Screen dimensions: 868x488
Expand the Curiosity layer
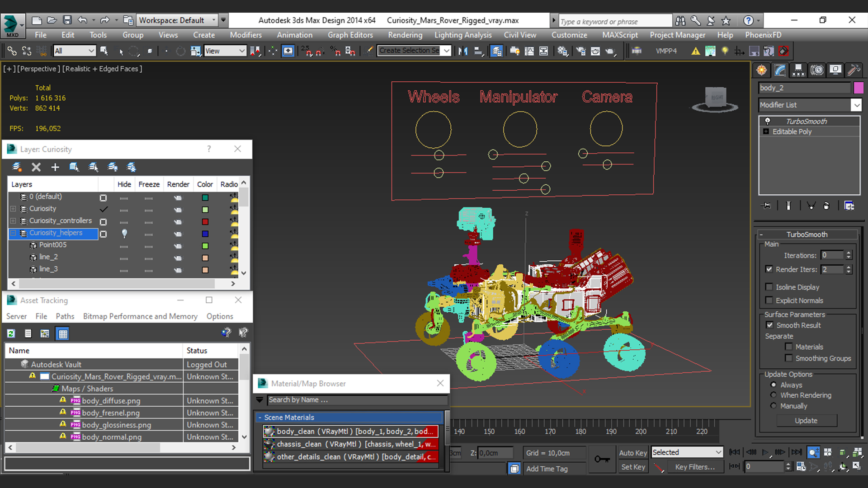click(13, 209)
